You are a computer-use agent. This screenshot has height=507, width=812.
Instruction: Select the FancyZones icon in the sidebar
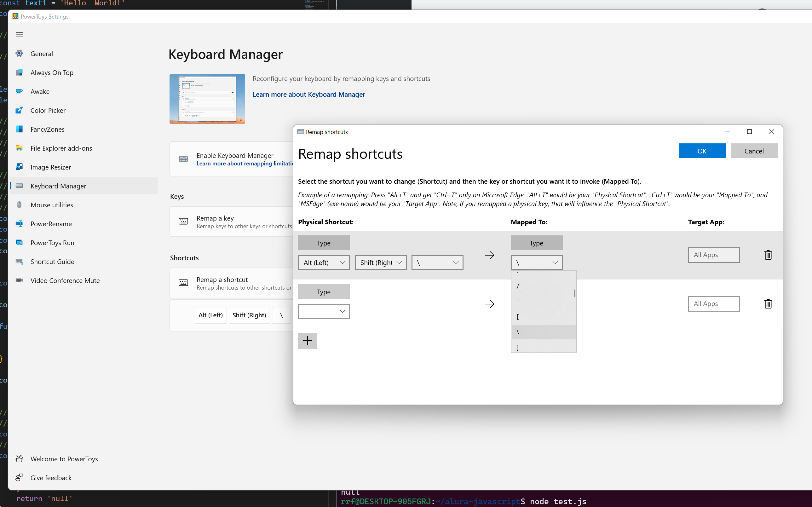[19, 129]
